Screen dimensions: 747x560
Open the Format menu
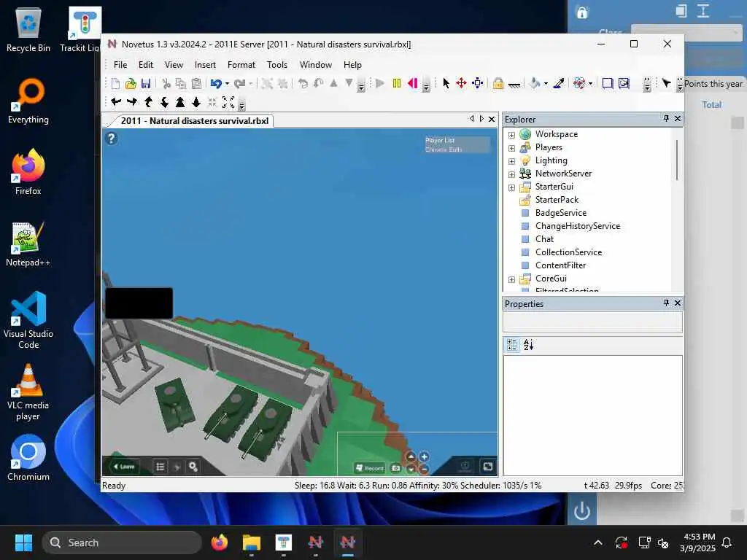(x=241, y=65)
